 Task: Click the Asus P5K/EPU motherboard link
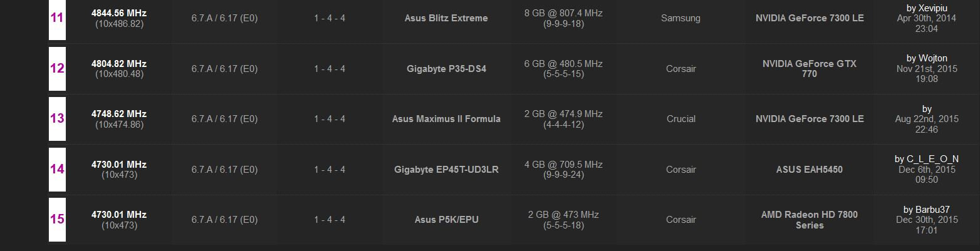446,220
